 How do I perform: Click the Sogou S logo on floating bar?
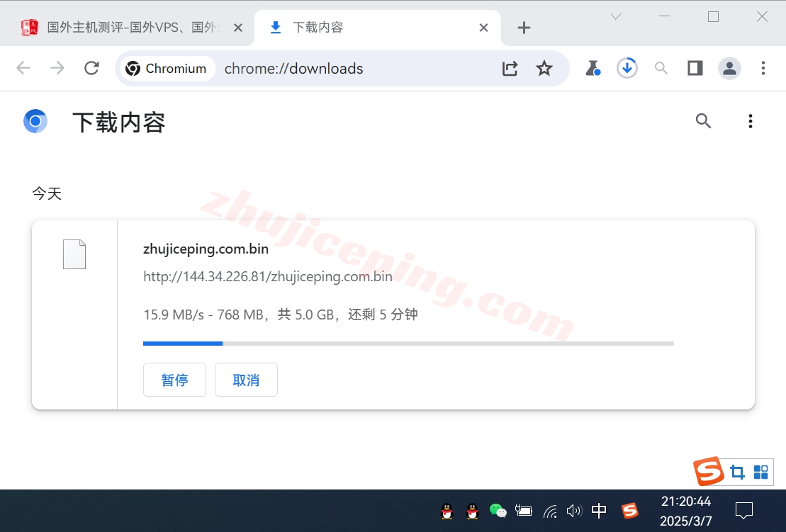[x=708, y=471]
